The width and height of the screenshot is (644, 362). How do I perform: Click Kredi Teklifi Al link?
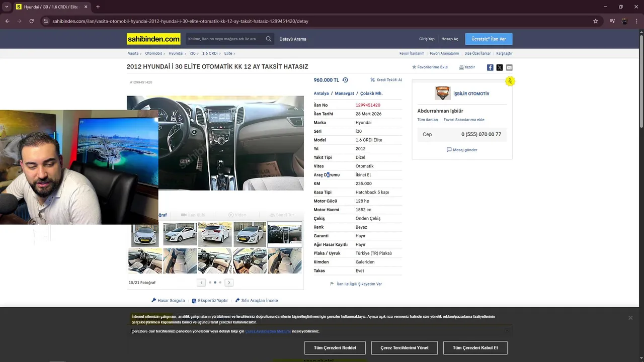pos(386,80)
